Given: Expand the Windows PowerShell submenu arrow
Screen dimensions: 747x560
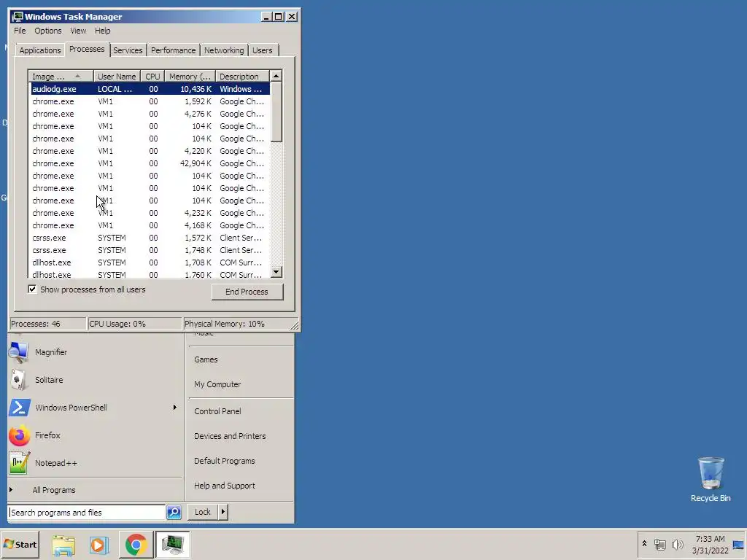Looking at the screenshot, I should coord(175,408).
